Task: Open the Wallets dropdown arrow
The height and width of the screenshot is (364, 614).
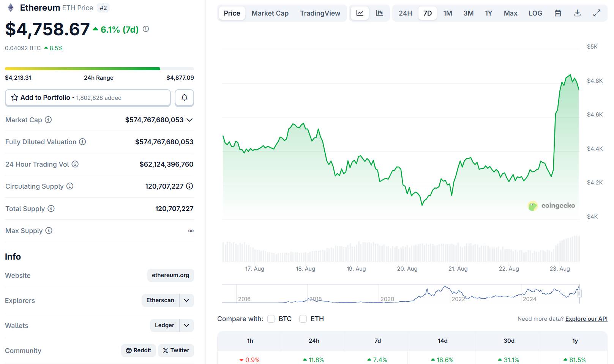Action: click(x=186, y=325)
